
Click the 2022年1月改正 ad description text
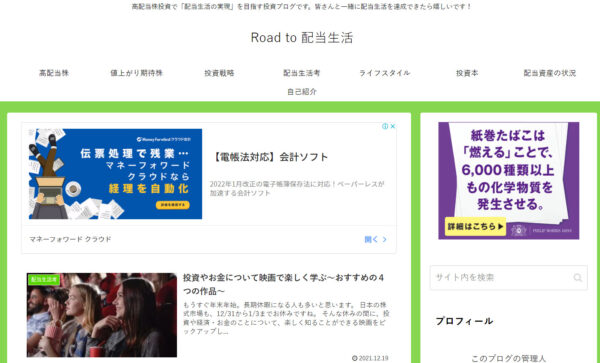click(297, 189)
